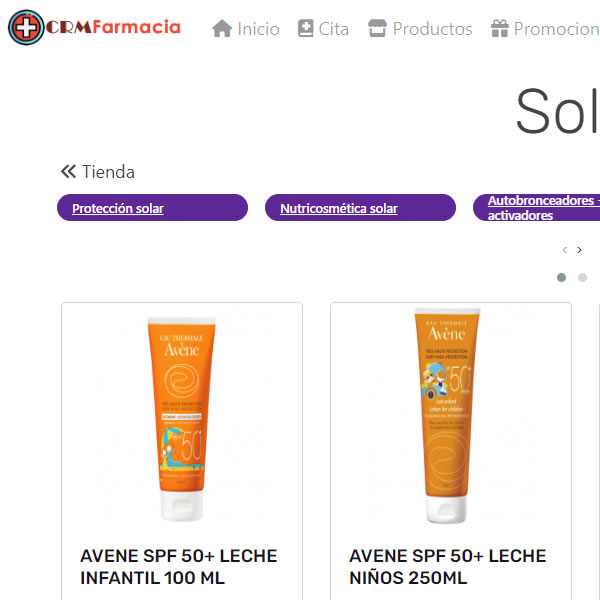Select the second carousel page dot

582,277
